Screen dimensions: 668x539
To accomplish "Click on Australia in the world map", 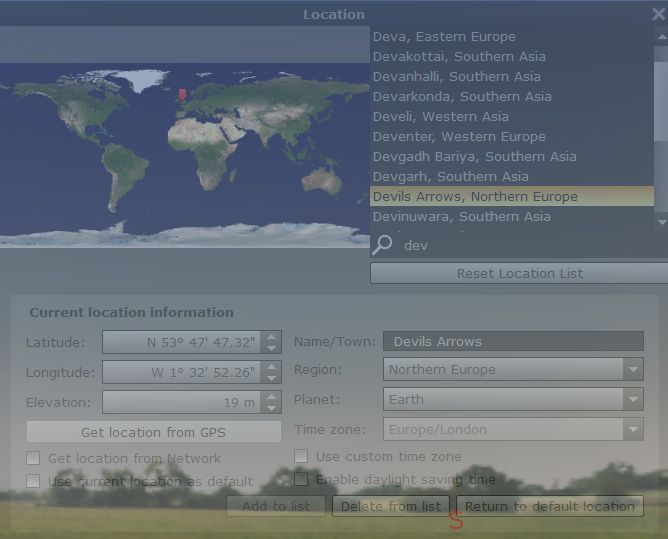I will coord(322,180).
